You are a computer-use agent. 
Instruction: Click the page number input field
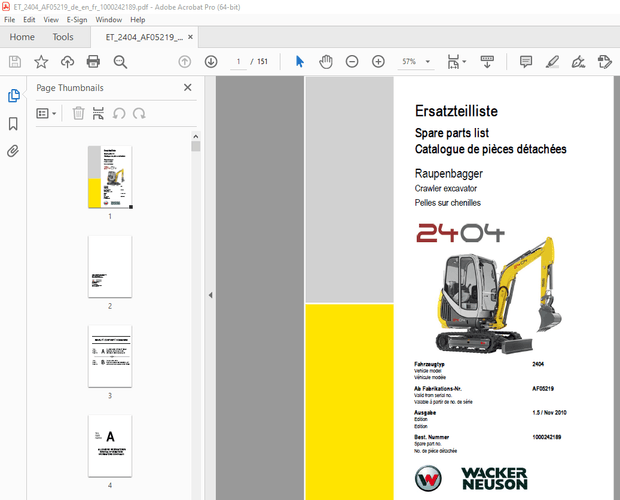click(238, 62)
